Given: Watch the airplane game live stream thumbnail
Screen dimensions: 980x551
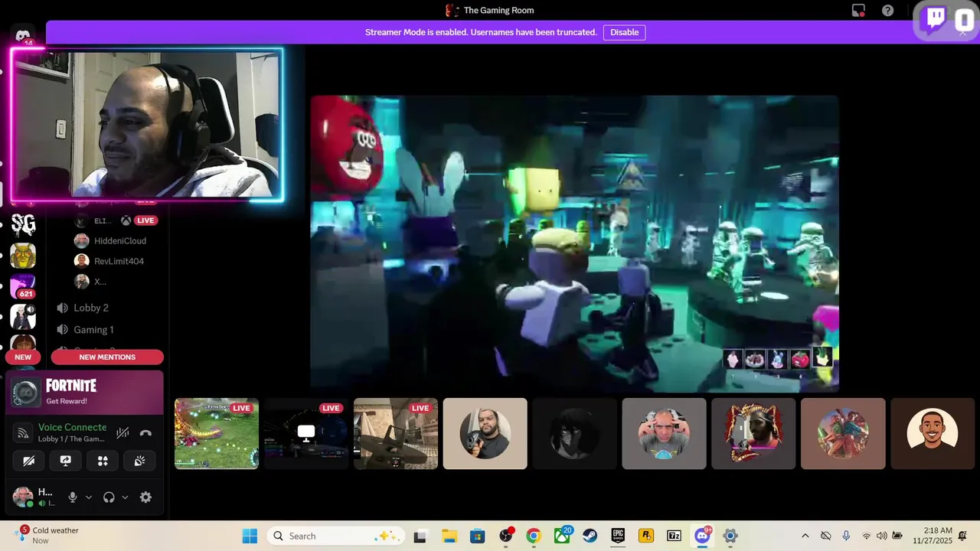Looking at the screenshot, I should [x=396, y=433].
